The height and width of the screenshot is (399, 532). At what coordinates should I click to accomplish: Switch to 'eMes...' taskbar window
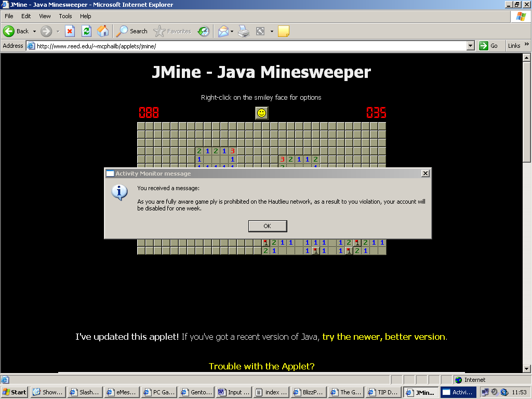coord(122,392)
